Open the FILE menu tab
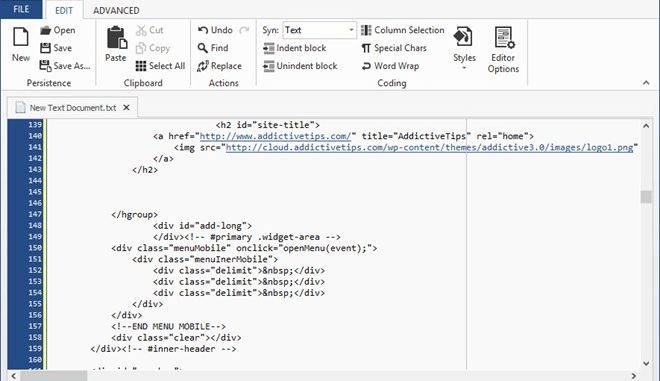Image resolution: width=660 pixels, height=381 pixels. 21,9
